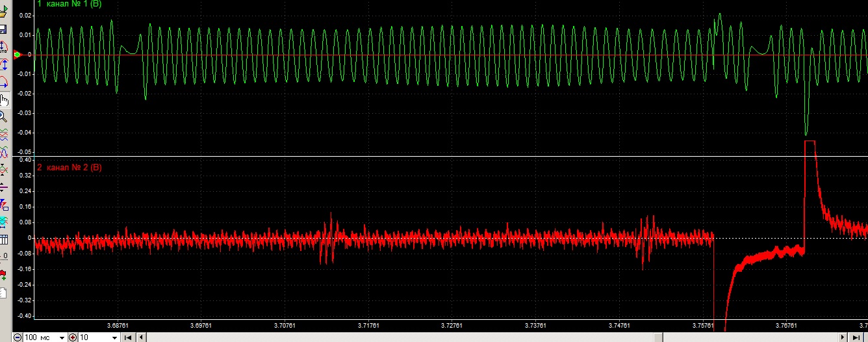The height and width of the screenshot is (342, 868).
Task: Step the scrollbar left with arrow button
Action: pyautogui.click(x=141, y=337)
